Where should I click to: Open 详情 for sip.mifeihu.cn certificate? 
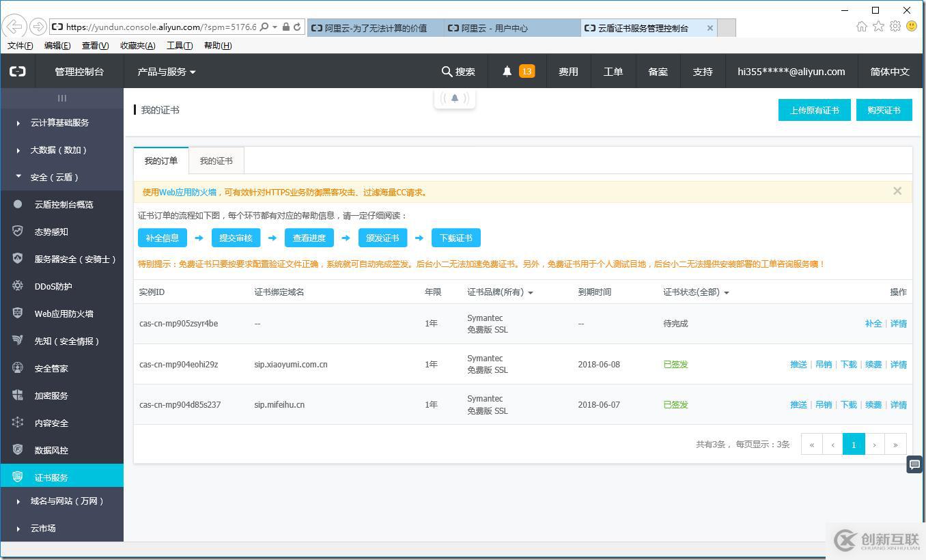tap(899, 405)
